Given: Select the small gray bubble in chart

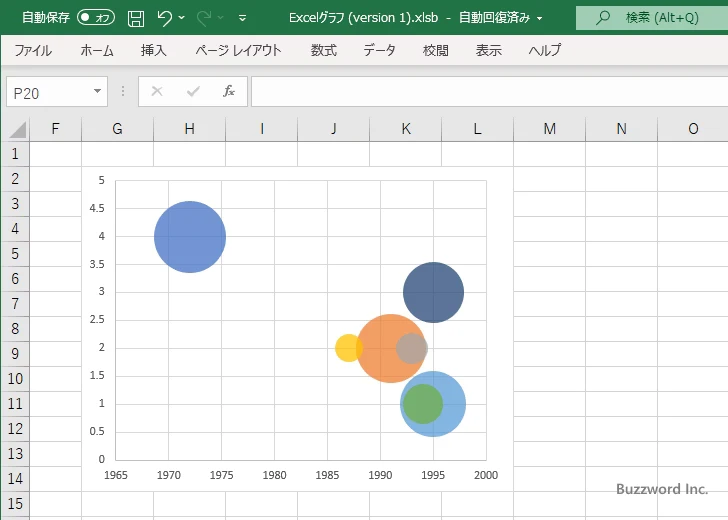Looking at the screenshot, I should pos(412,348).
